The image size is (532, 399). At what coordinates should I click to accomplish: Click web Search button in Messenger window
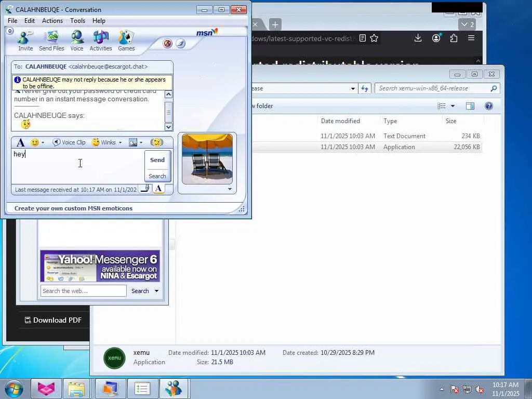pyautogui.click(x=140, y=291)
